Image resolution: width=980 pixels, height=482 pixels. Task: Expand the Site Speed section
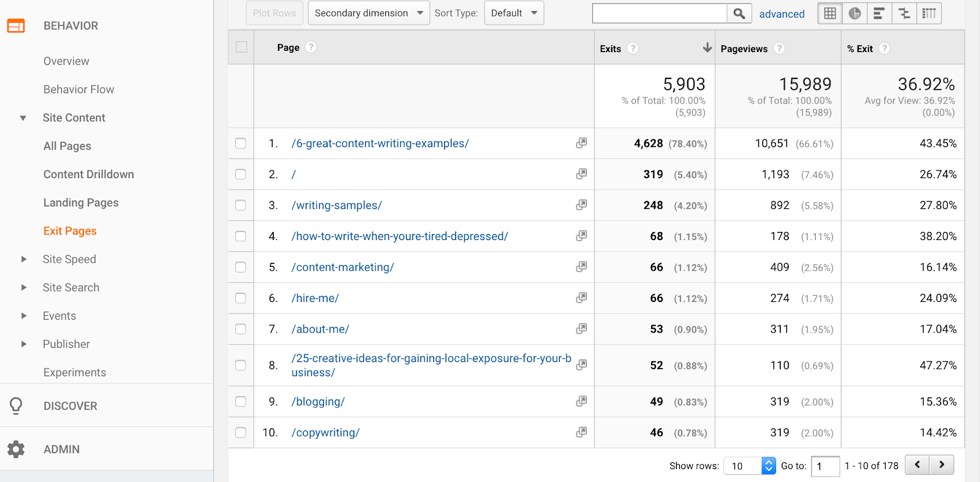23,259
